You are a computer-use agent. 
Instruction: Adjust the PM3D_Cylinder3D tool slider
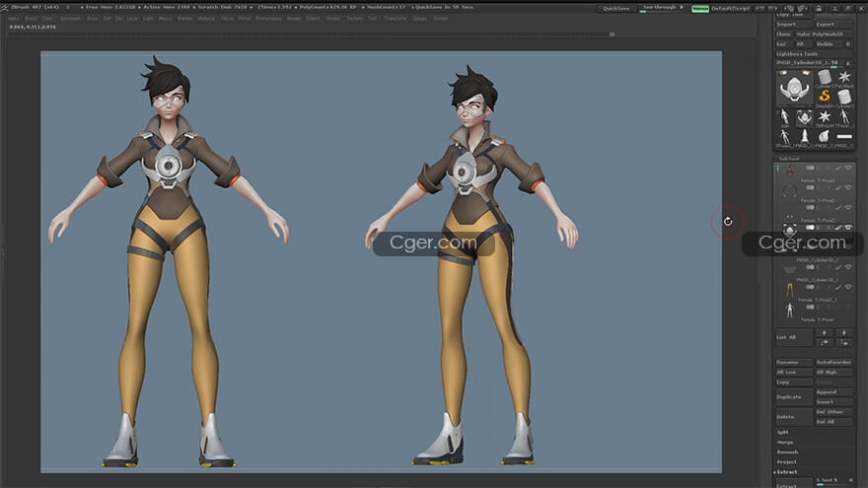(x=808, y=63)
